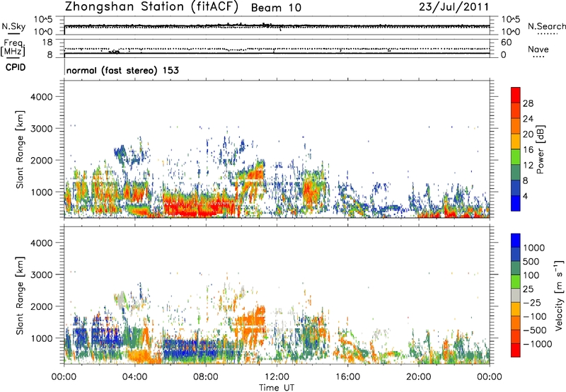The image size is (566, 392).
Task: Click the "-100" velocity colorbar label
Action: click(x=534, y=316)
